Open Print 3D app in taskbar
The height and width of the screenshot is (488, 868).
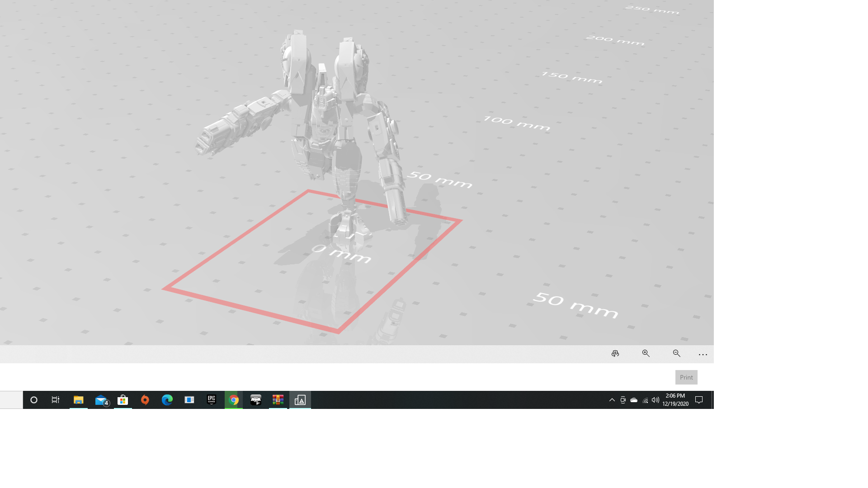point(300,400)
